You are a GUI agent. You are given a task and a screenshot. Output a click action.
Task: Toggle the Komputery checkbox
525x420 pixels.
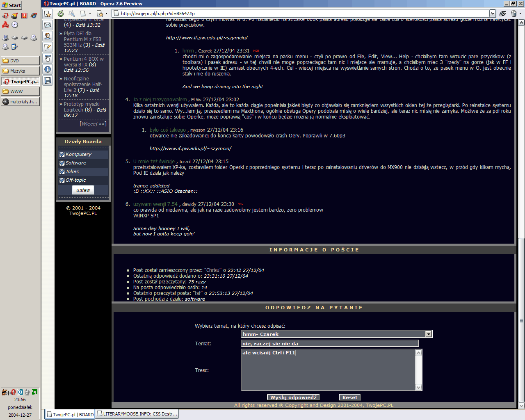pos(62,155)
